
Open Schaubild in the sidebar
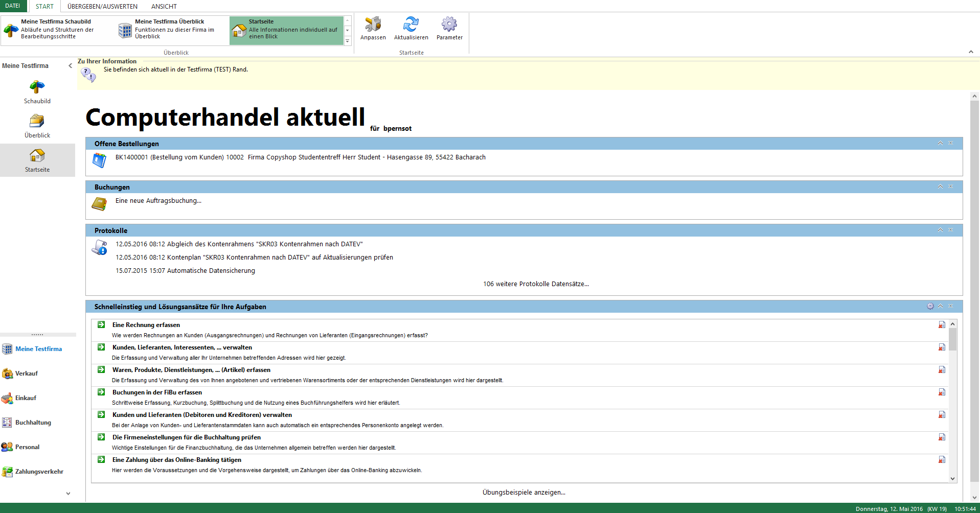coord(37,92)
